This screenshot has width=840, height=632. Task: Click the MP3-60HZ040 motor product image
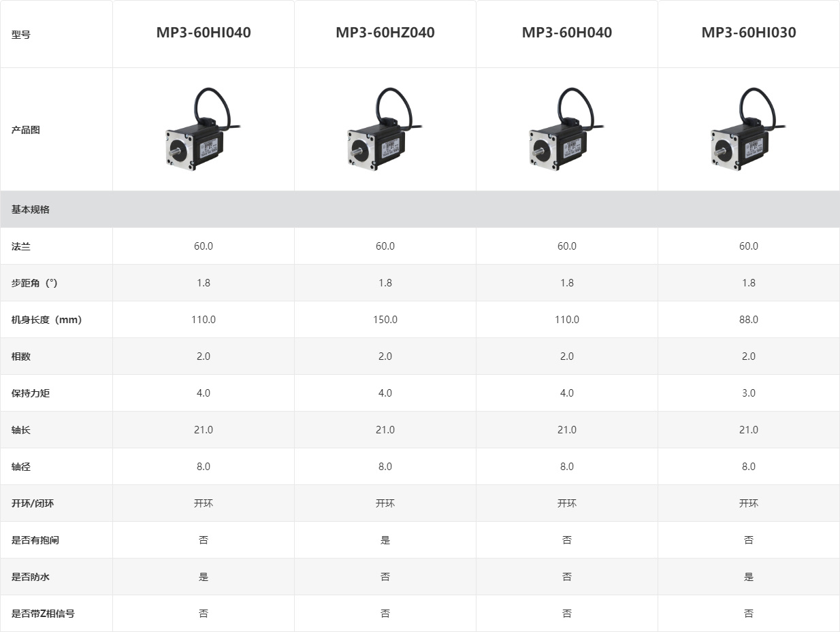pos(385,129)
